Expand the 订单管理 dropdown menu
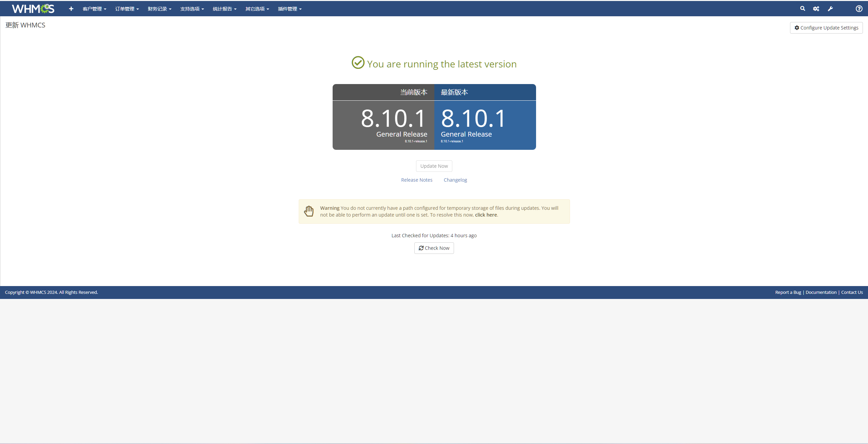This screenshot has height=444, width=868. click(127, 9)
